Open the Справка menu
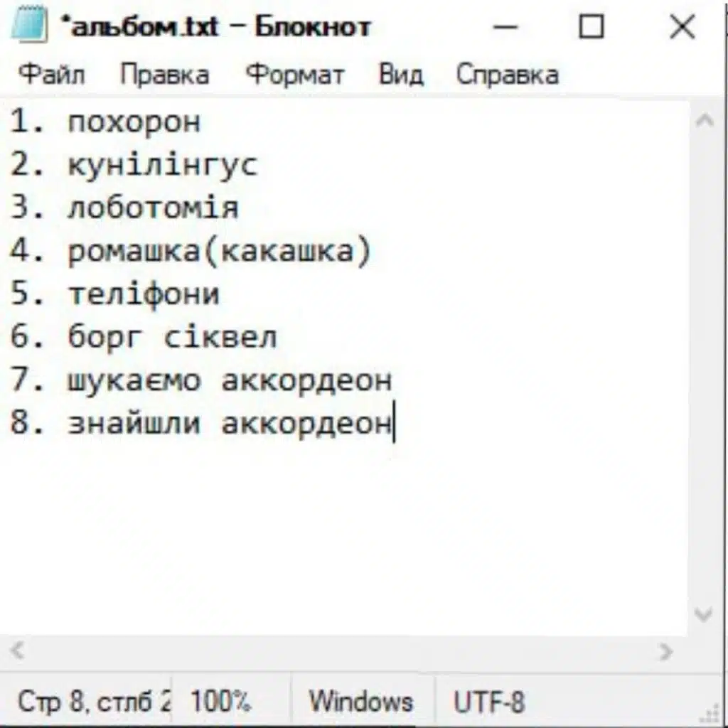This screenshot has width=728, height=728. pos(507,75)
